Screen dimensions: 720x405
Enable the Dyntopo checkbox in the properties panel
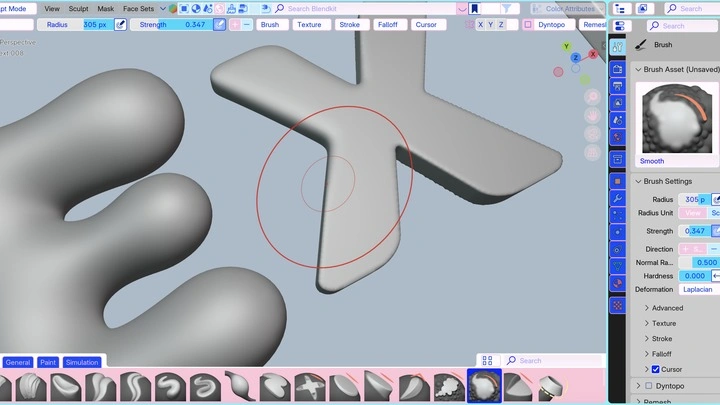coord(648,386)
